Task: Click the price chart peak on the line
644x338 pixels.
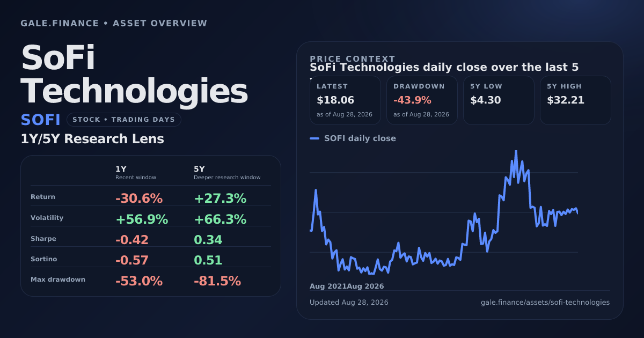Action: 516,151
